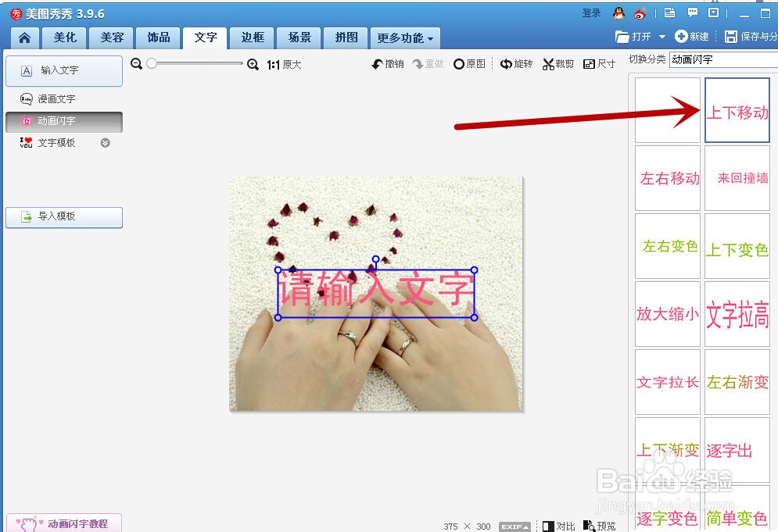Select 文字模板 in the sidebar
The width and height of the screenshot is (778, 532).
click(x=56, y=143)
